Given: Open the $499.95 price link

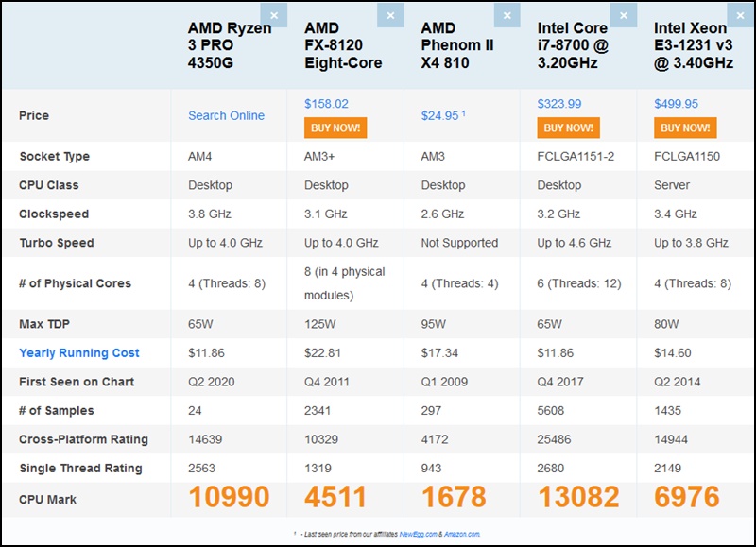Looking at the screenshot, I should click(676, 104).
